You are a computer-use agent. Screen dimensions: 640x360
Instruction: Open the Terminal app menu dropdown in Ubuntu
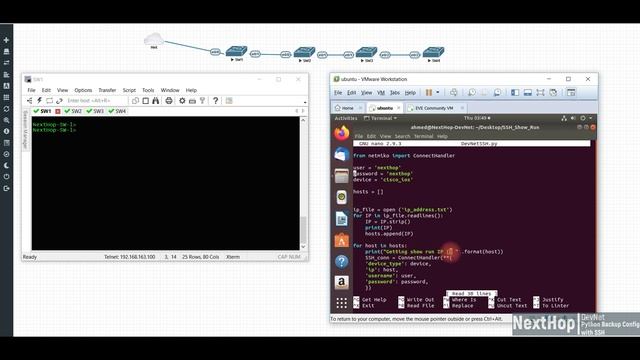380,118
